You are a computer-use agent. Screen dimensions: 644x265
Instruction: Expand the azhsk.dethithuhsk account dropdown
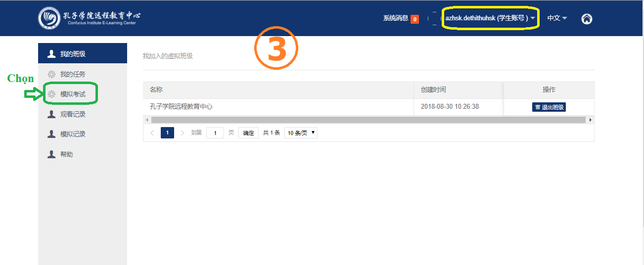(490, 18)
